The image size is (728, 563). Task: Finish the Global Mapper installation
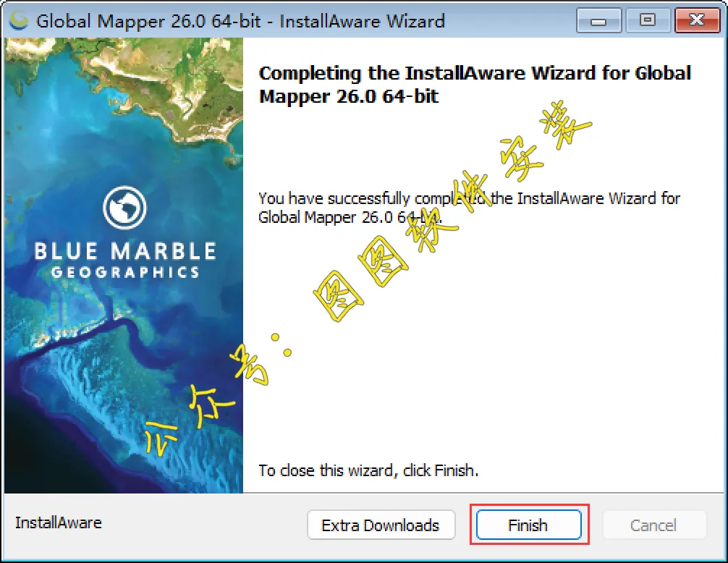[x=528, y=525]
